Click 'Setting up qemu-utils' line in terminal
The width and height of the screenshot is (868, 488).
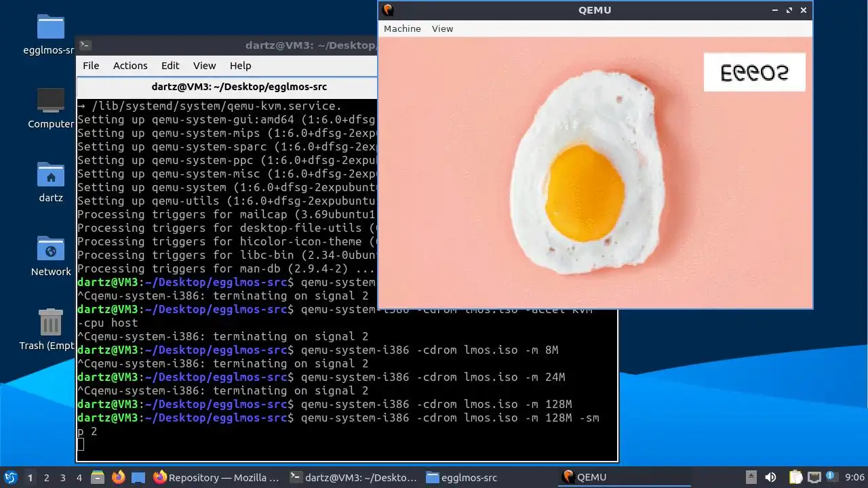click(226, 201)
